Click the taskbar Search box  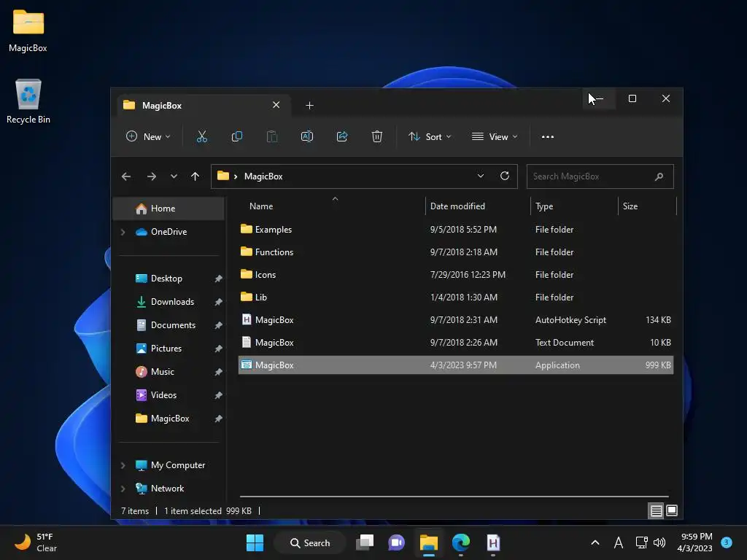pyautogui.click(x=309, y=542)
